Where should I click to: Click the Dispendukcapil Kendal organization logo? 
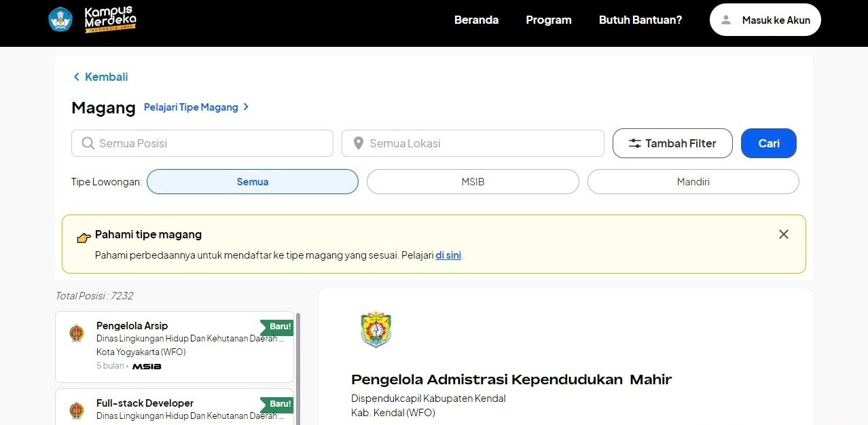click(x=376, y=329)
